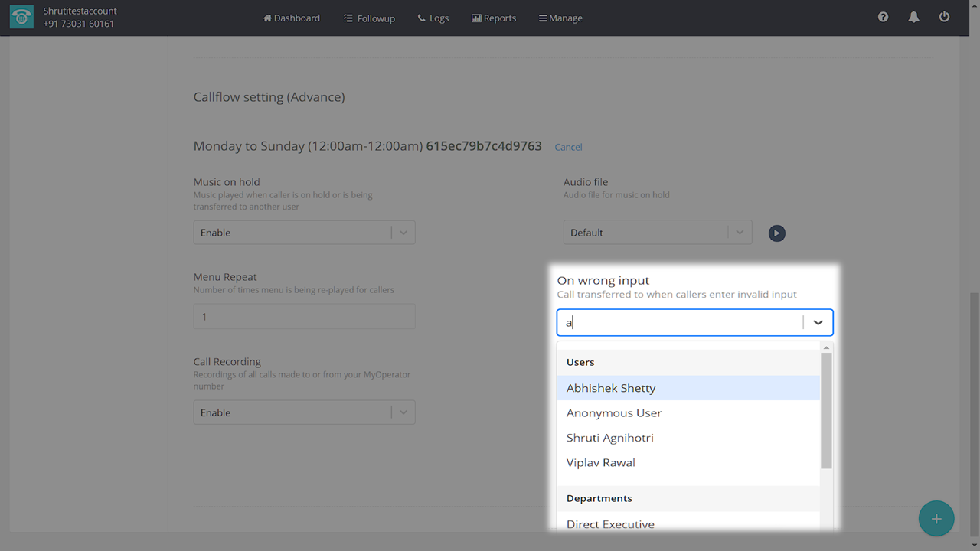Open the Reports menu item
980x551 pixels.
click(494, 18)
